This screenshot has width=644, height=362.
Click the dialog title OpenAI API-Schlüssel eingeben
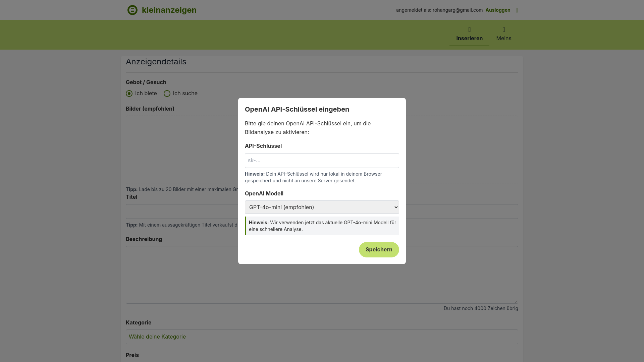[297, 109]
